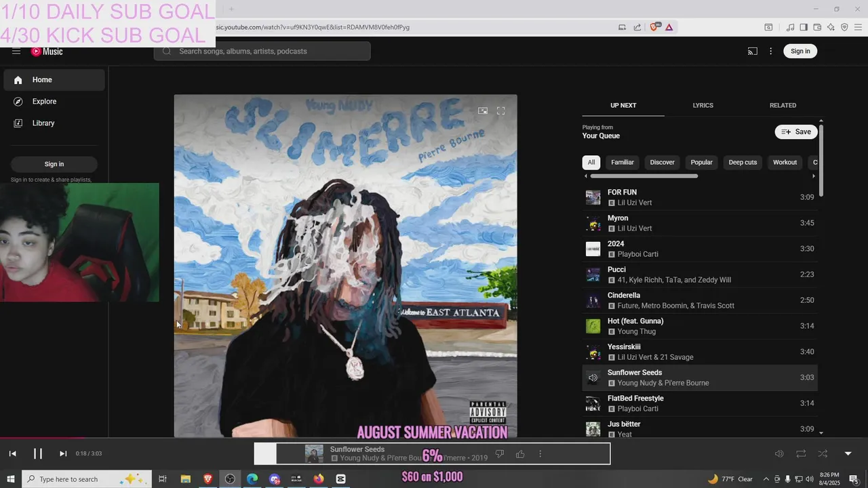The image size is (868, 488).
Task: Open YouTube Music settings three-dot menu
Action: (x=770, y=51)
